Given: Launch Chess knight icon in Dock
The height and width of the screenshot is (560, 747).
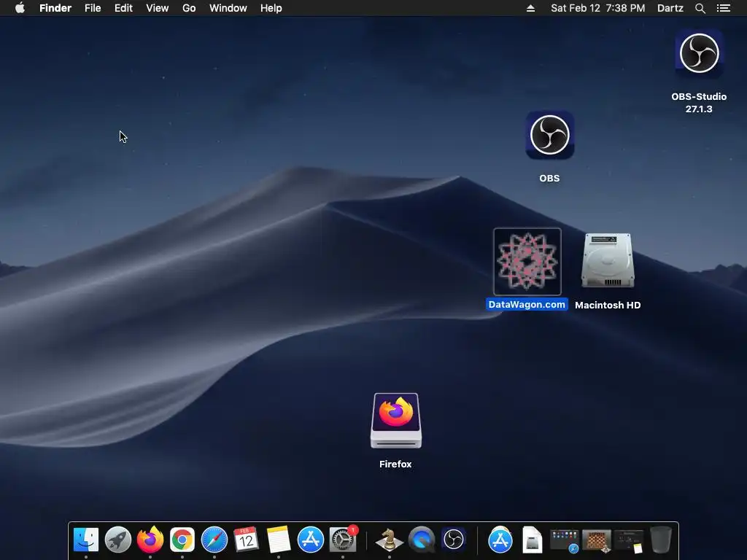Looking at the screenshot, I should coord(390,540).
